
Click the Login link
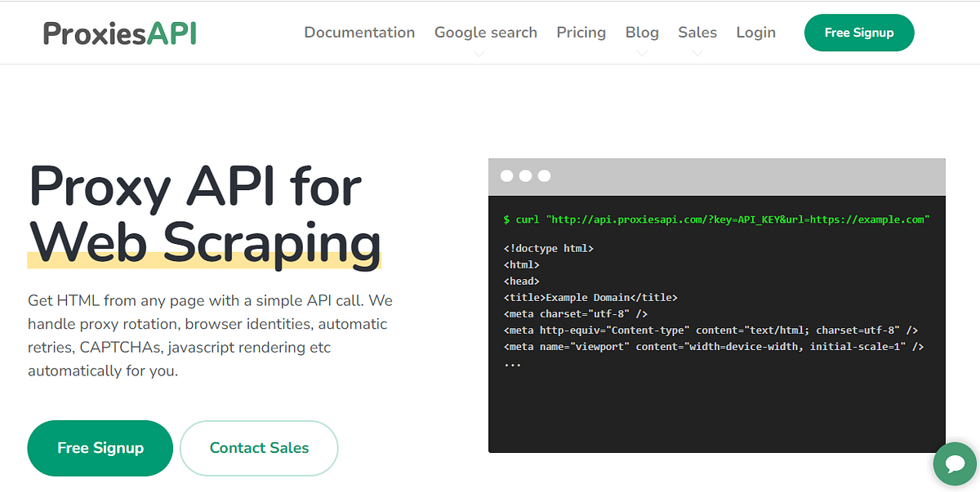click(x=755, y=33)
